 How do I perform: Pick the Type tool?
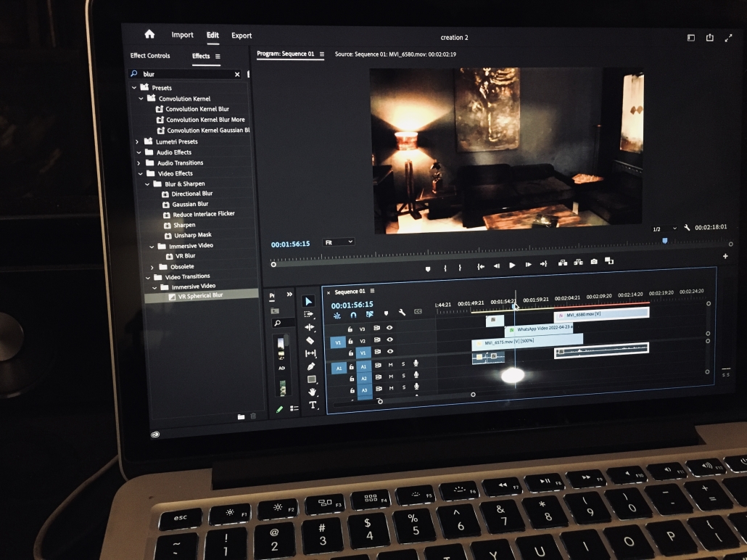pos(313,405)
